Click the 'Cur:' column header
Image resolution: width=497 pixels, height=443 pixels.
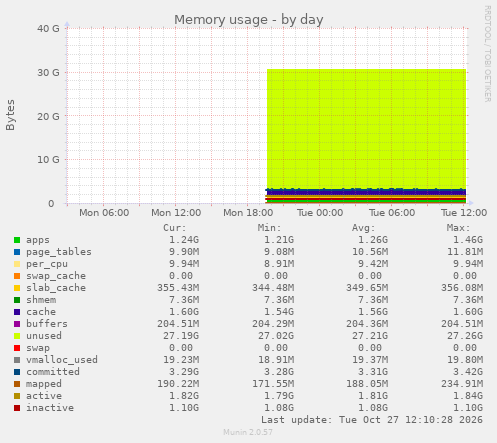point(174,228)
